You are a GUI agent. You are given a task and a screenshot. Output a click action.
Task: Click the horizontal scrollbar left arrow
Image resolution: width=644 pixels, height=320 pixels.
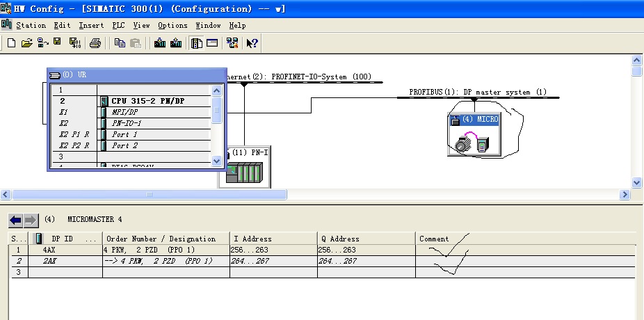tap(6, 194)
